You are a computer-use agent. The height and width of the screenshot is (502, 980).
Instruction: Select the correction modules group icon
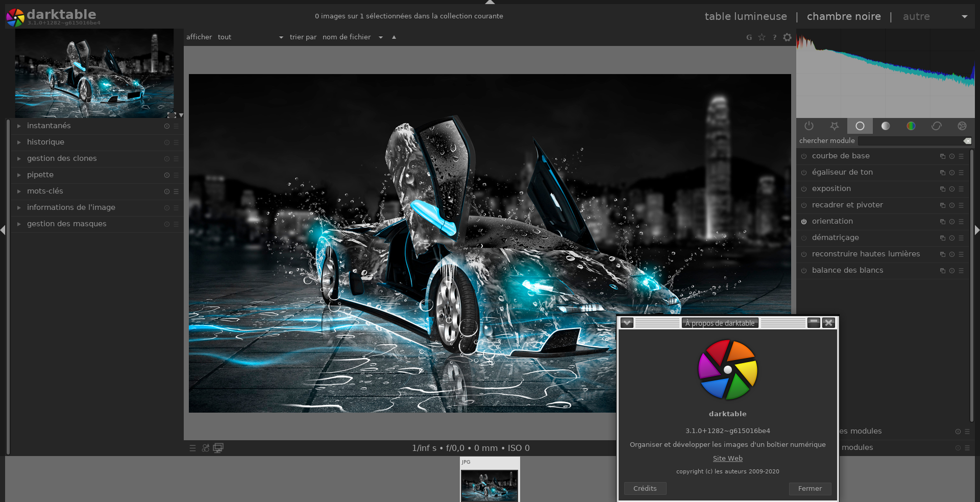[x=937, y=126]
